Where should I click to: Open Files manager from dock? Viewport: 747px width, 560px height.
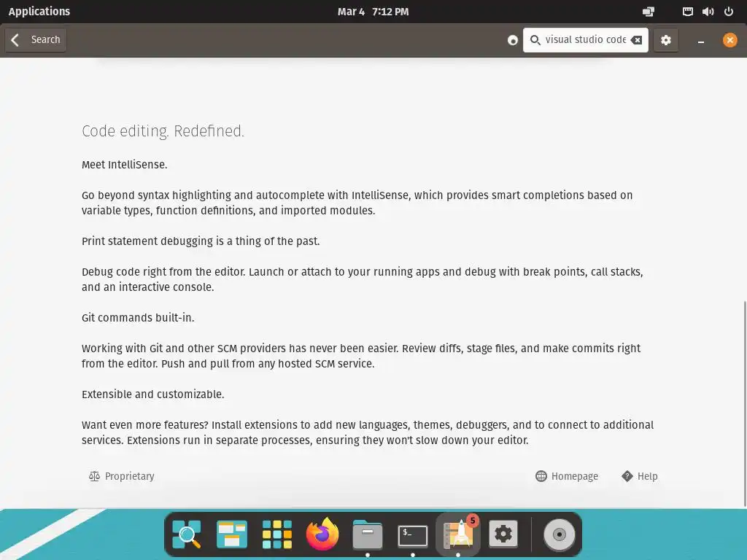368,534
